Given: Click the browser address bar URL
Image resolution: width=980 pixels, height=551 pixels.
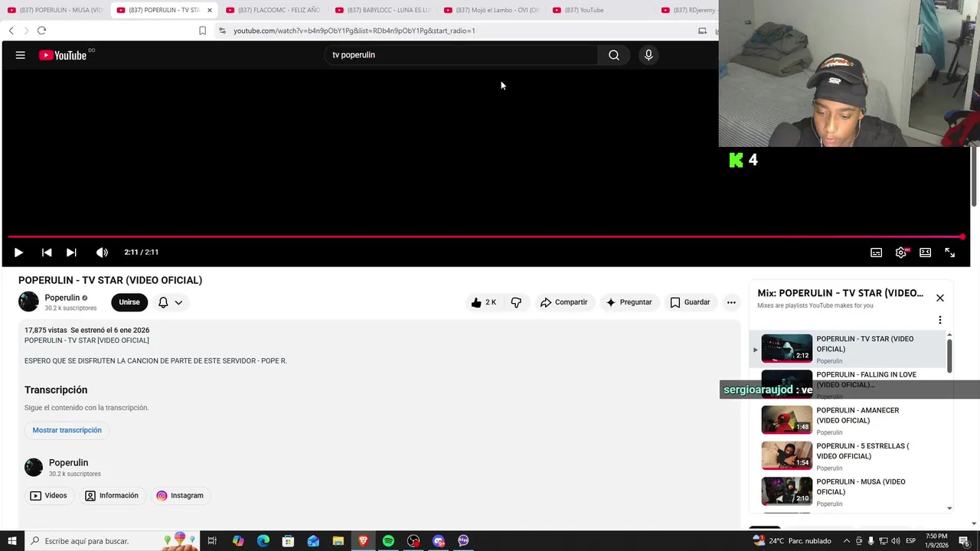Looking at the screenshot, I should click(354, 31).
